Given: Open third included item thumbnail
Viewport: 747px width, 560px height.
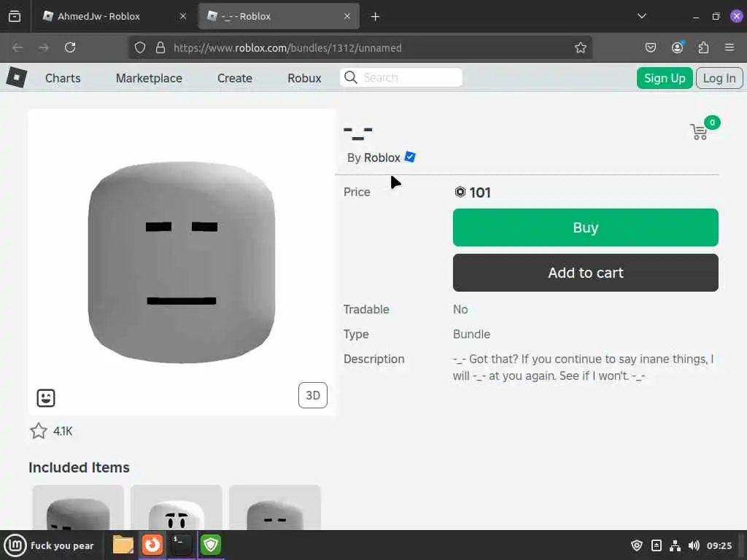Looking at the screenshot, I should coord(275,507).
